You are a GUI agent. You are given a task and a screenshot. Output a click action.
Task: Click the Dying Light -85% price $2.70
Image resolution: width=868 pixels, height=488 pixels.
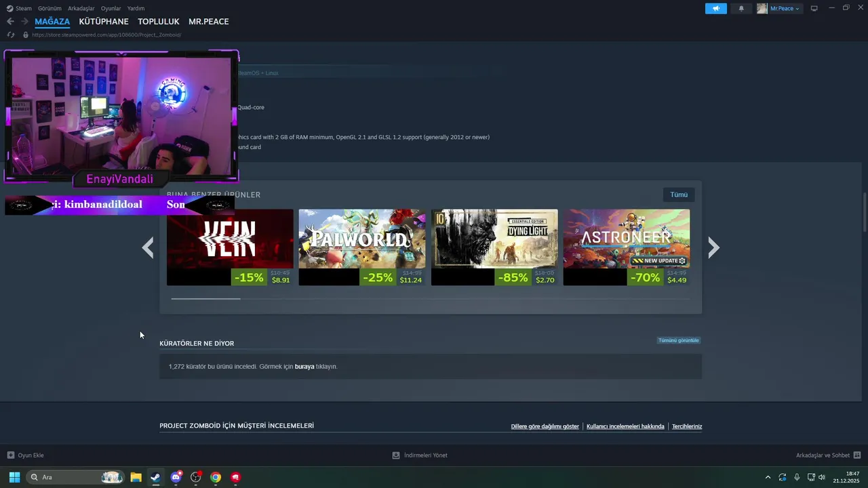click(526, 277)
